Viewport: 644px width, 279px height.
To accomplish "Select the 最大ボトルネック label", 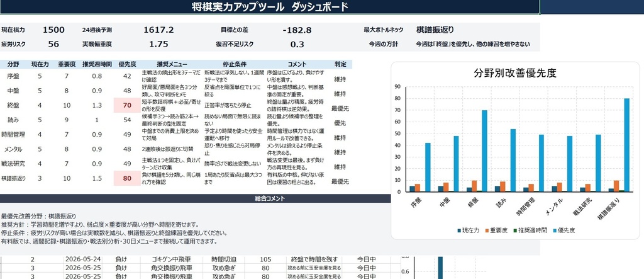I will (x=383, y=30).
